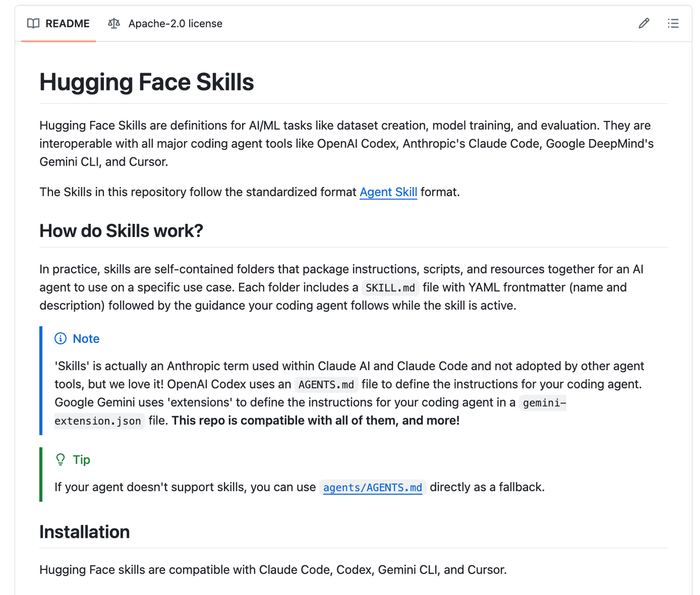Click the 'Gemini CLI, and Cursor.' intro line
The width and height of the screenshot is (700, 595).
coord(104,162)
